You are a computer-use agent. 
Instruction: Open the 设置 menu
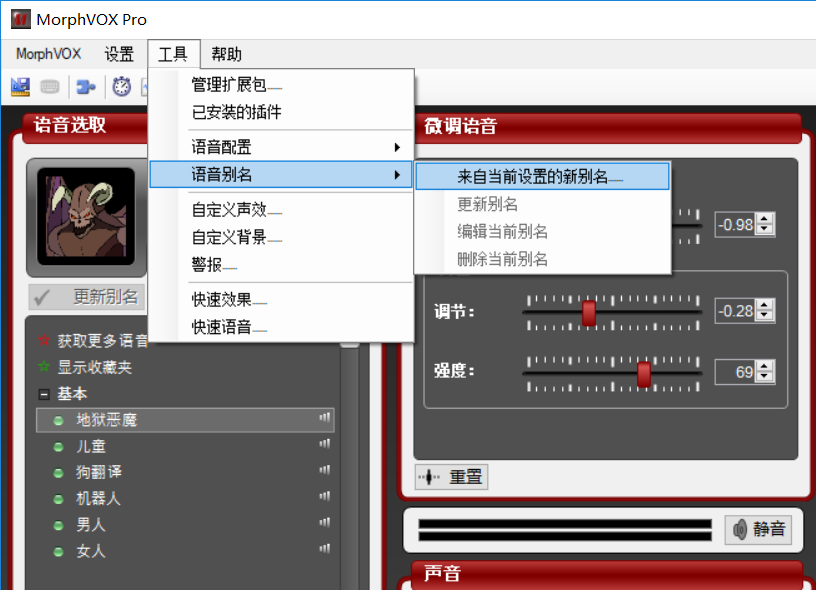[x=119, y=54]
